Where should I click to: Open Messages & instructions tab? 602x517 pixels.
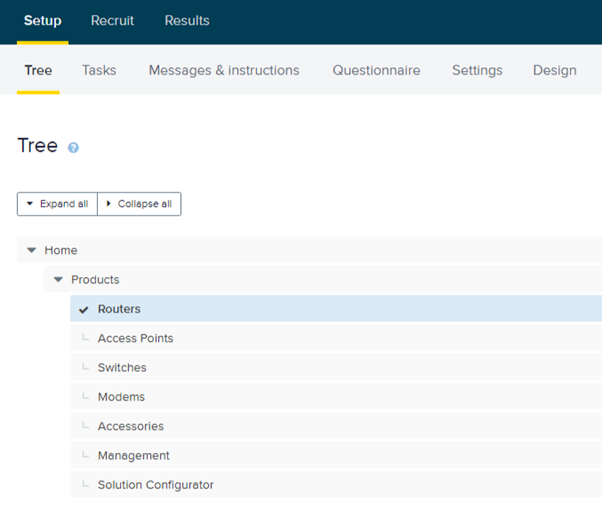(224, 70)
